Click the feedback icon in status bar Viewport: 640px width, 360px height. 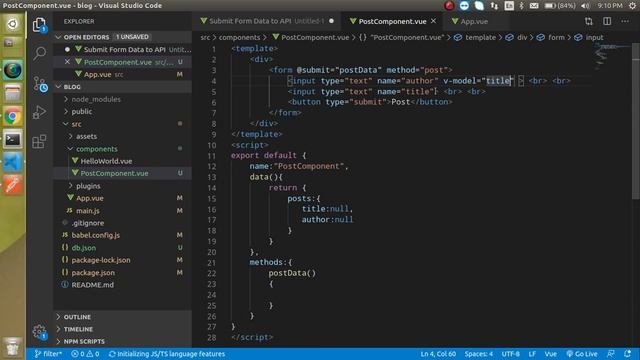611,354
